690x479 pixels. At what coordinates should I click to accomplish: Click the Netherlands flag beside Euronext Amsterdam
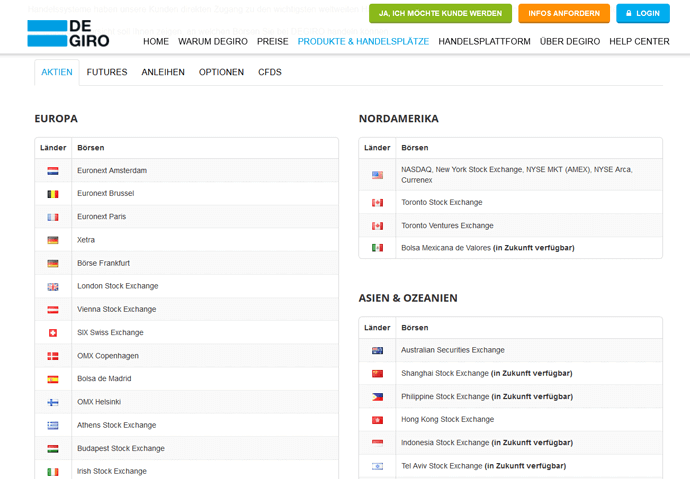coord(53,171)
